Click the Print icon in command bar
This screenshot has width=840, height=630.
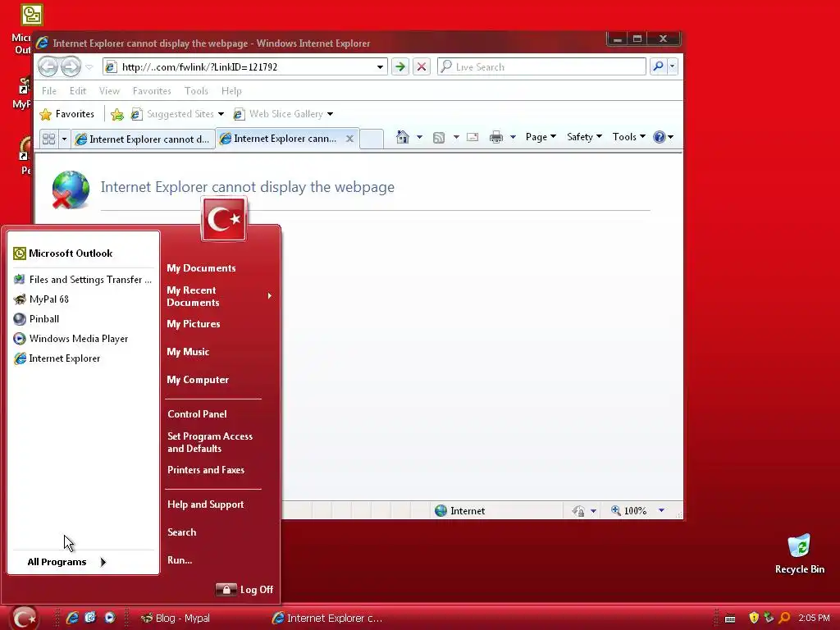click(496, 137)
